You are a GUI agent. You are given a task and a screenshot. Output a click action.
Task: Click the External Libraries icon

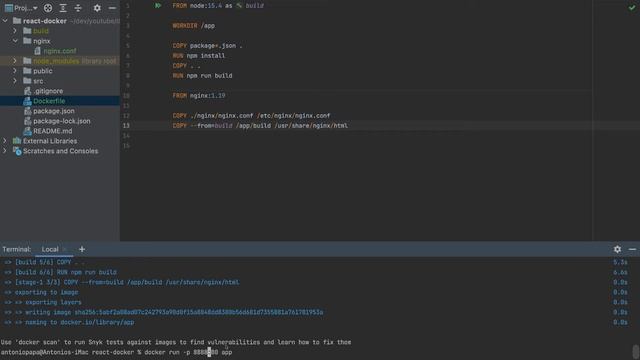pyautogui.click(x=17, y=141)
